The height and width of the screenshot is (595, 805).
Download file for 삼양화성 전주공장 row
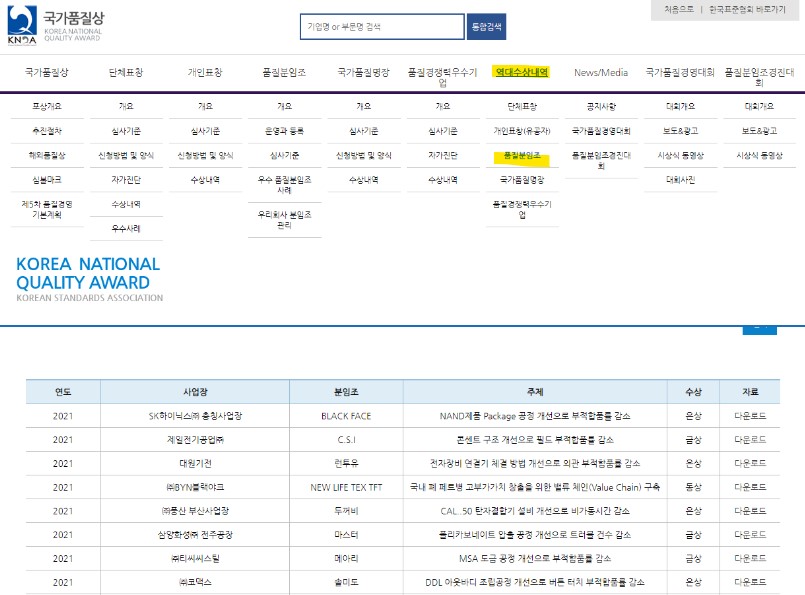750,535
